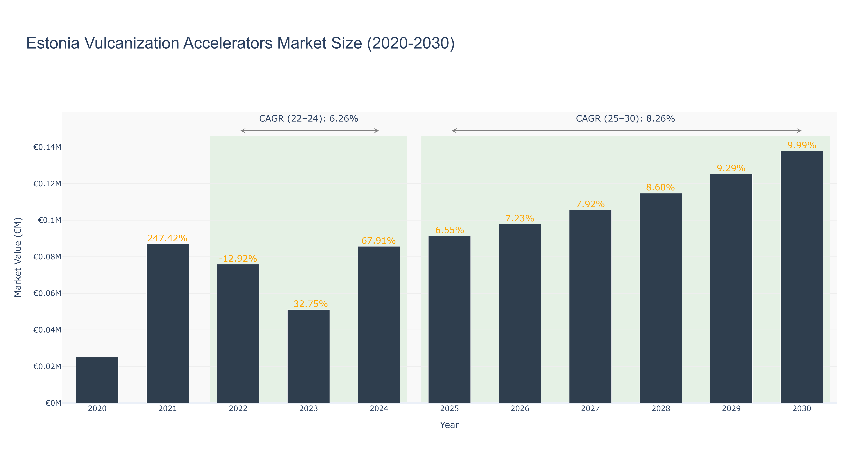Select the 2027 market value bar

point(590,306)
